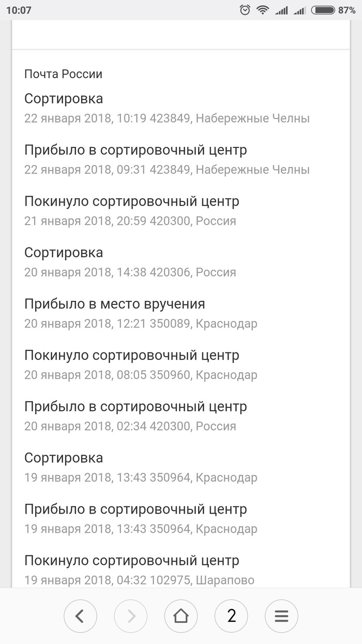Select the Почта России header
The image size is (362, 644).
coord(63,74)
